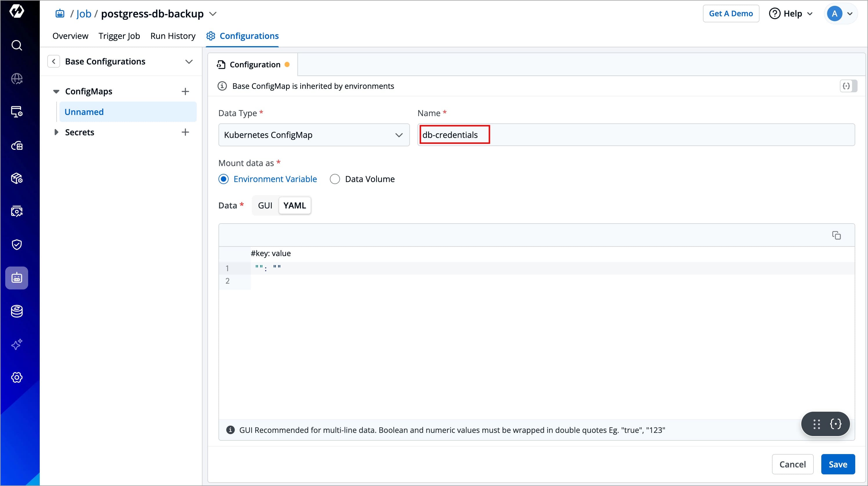
Task: Click the add Secret plus icon
Action: [185, 132]
